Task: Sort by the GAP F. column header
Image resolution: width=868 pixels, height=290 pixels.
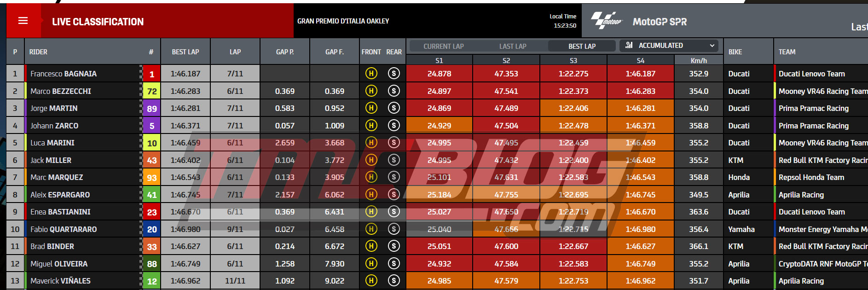Action: pyautogui.click(x=335, y=52)
